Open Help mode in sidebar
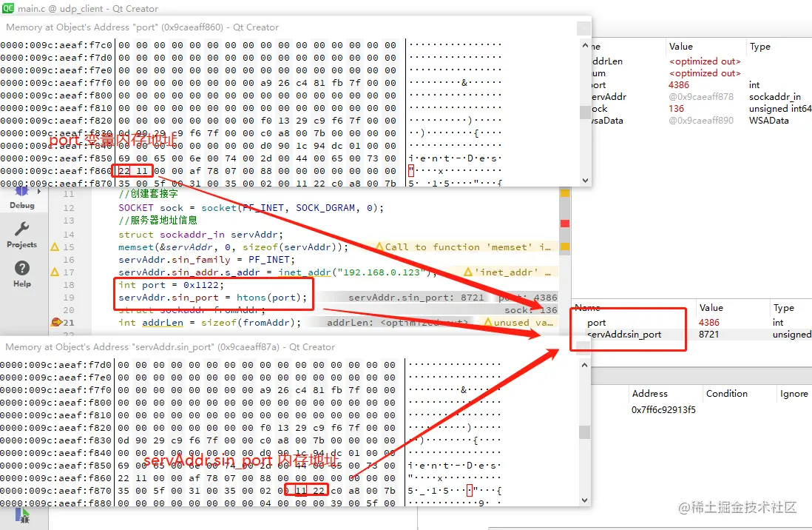The image size is (812, 530). [21, 275]
